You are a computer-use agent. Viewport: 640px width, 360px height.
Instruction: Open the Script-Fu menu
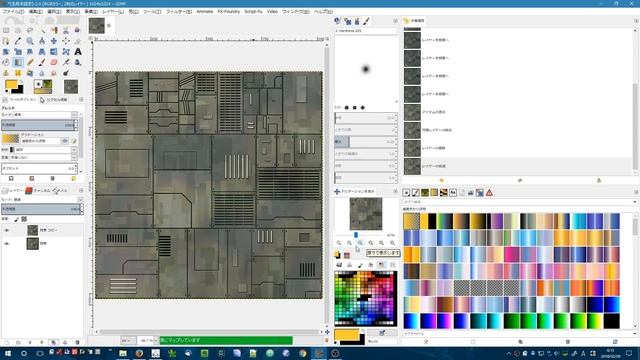253,12
